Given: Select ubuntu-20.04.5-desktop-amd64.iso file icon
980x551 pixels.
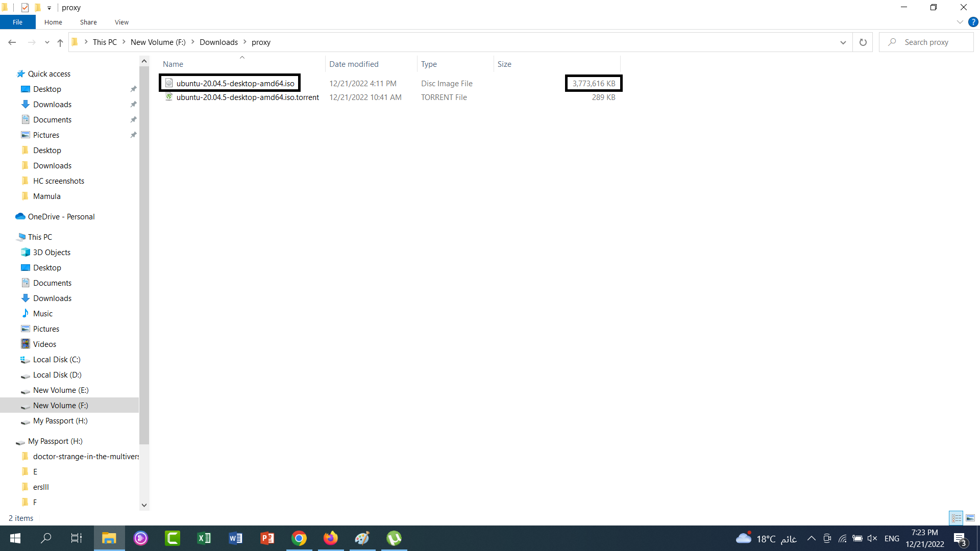Looking at the screenshot, I should [169, 83].
